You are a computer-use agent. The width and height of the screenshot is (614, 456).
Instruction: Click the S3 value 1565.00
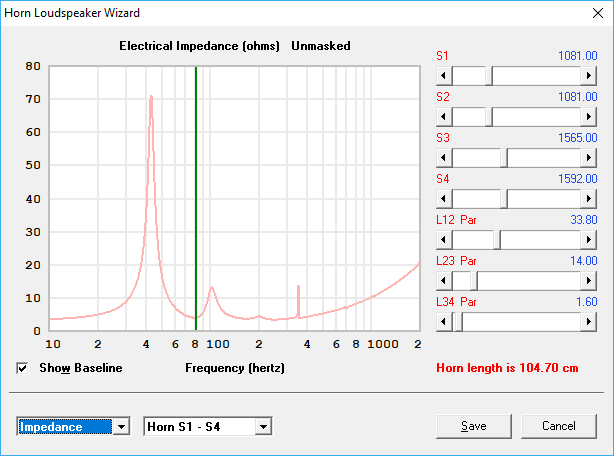(x=578, y=138)
